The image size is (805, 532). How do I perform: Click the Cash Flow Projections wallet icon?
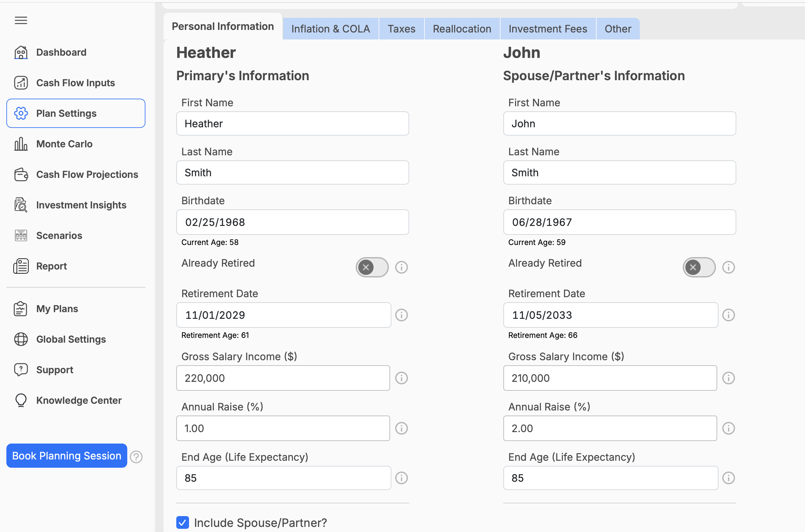coord(21,174)
